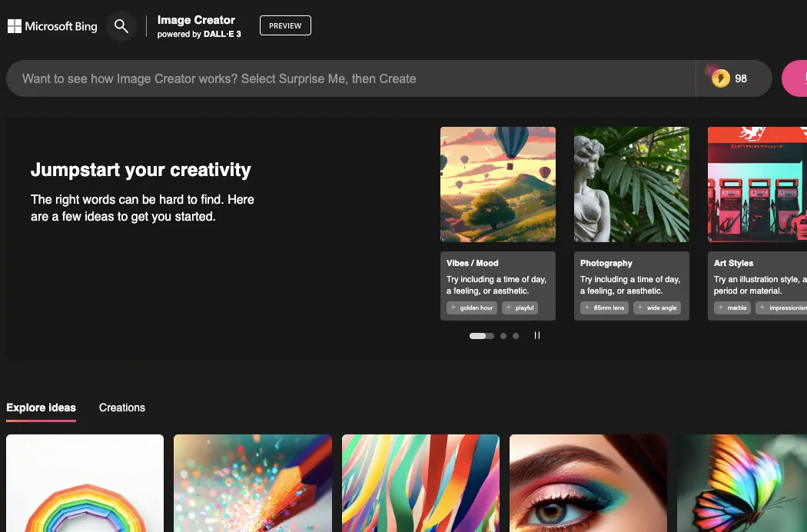Screen dimensions: 807x532
Task: Open the colorful eye makeup thumbnail
Action: click(x=588, y=483)
